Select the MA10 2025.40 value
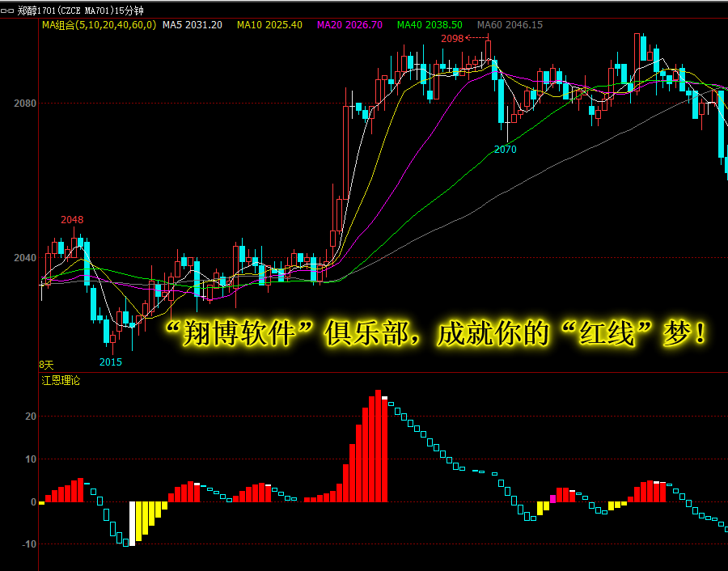This screenshot has height=571, width=728. (269, 25)
